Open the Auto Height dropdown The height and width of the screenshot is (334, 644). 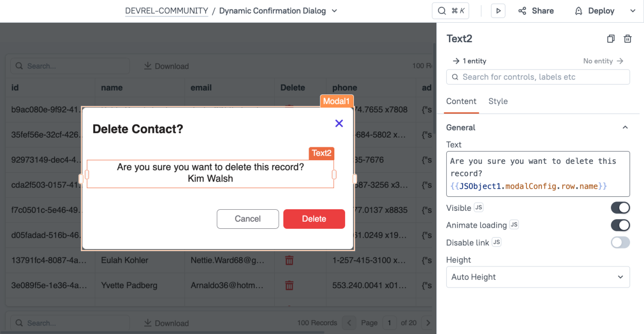(x=538, y=277)
